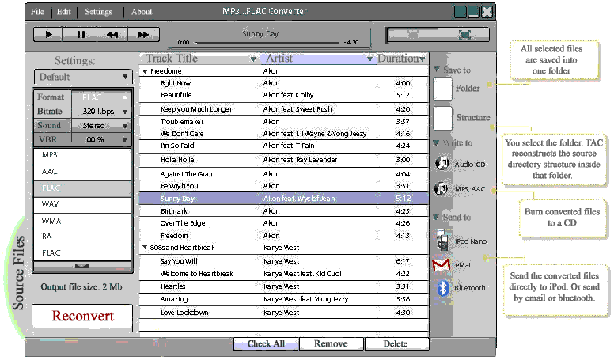Click the rewind button
Viewport: 614px width, 364px height.
(x=112, y=35)
